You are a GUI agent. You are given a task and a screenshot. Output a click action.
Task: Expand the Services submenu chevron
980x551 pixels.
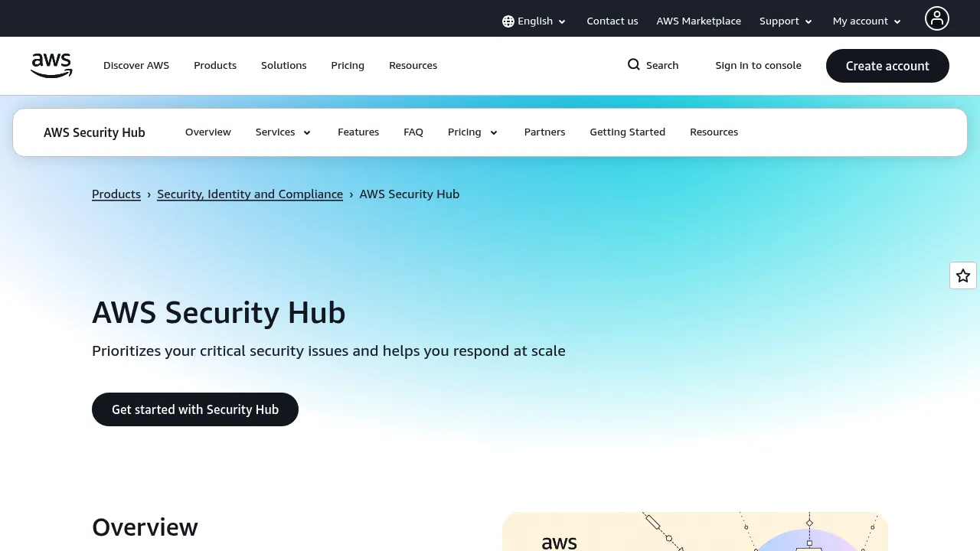click(x=307, y=132)
